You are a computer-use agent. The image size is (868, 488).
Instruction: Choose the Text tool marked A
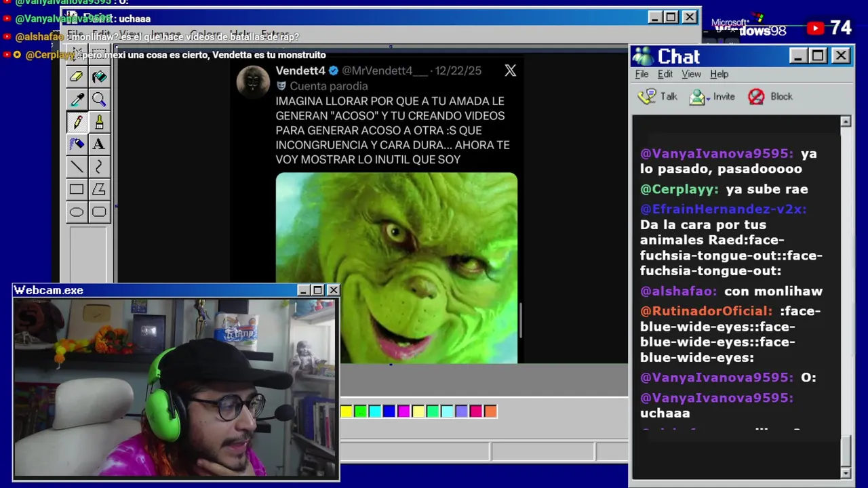pos(99,144)
